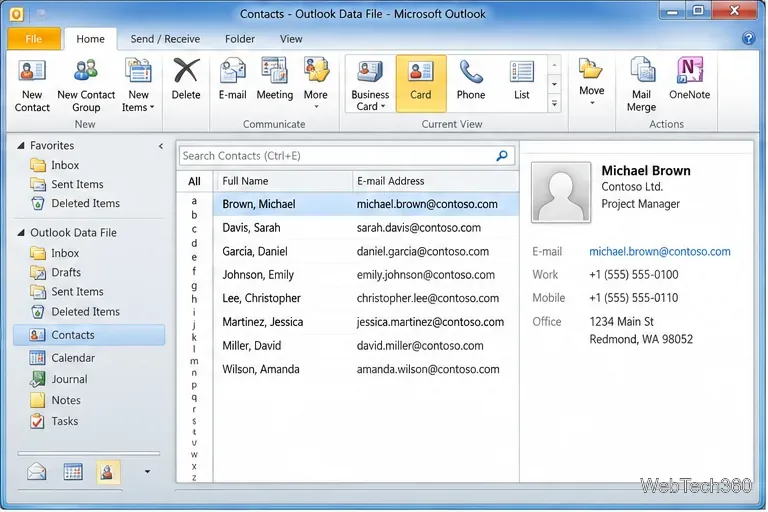768x512 pixels.
Task: Select contact Lee, Christopher
Action: tap(366, 298)
